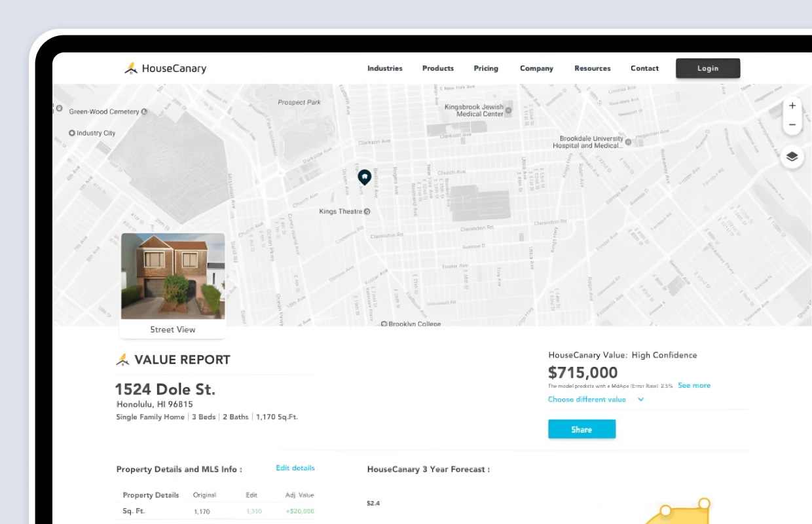Click Green-Wood Cemetery map marker

pos(144,112)
